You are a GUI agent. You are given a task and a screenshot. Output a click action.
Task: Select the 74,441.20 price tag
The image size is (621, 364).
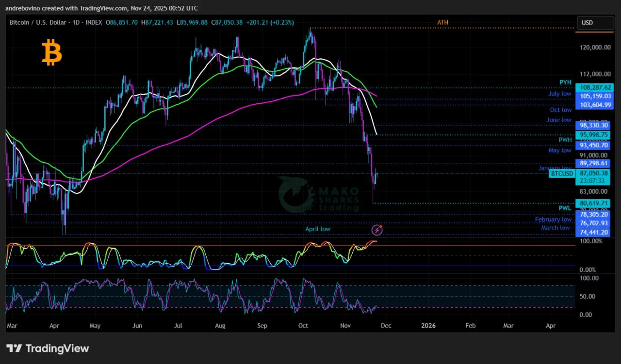coord(594,232)
